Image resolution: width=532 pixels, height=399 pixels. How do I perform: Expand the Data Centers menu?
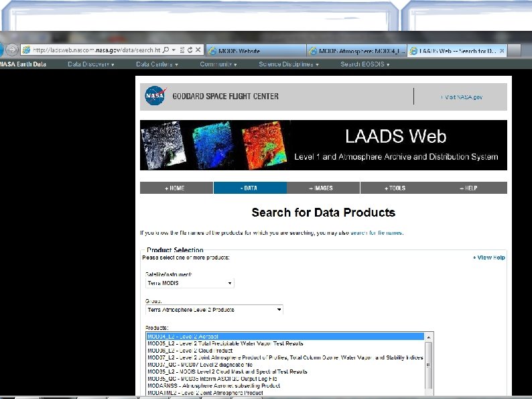pos(157,64)
